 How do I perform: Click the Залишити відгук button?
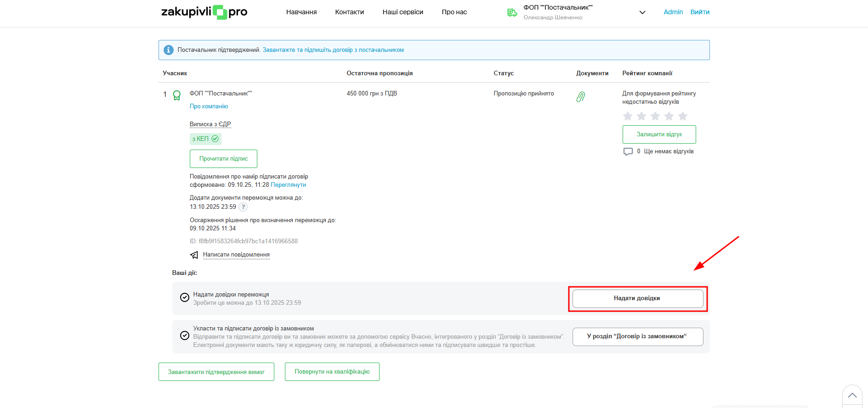[659, 134]
